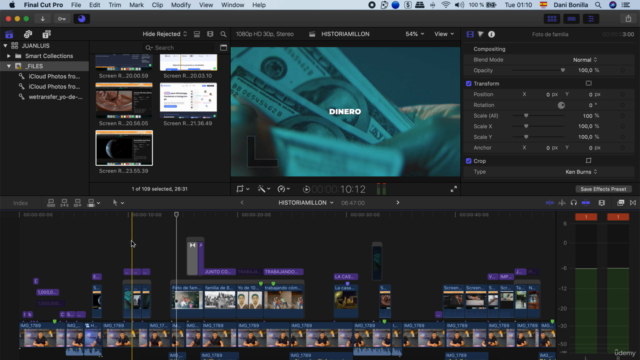This screenshot has width=640, height=360.
Task: Disable the Transform checkbox
Action: [469, 84]
